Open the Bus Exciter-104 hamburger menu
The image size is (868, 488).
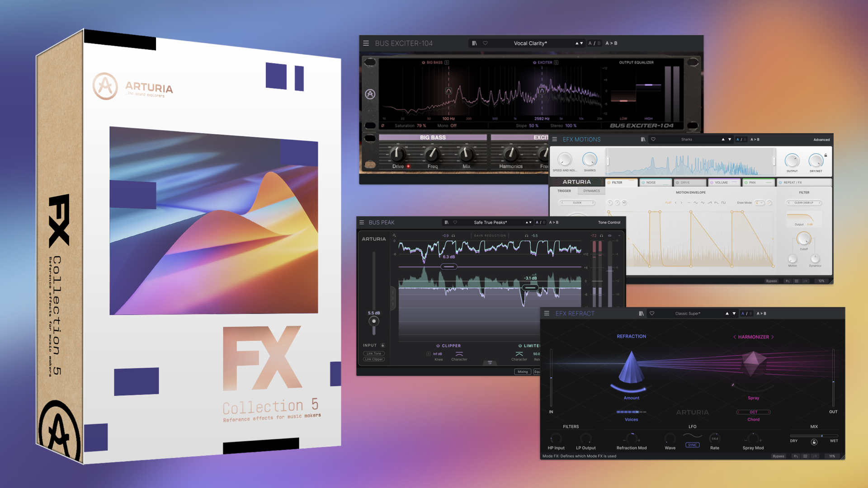coord(366,43)
